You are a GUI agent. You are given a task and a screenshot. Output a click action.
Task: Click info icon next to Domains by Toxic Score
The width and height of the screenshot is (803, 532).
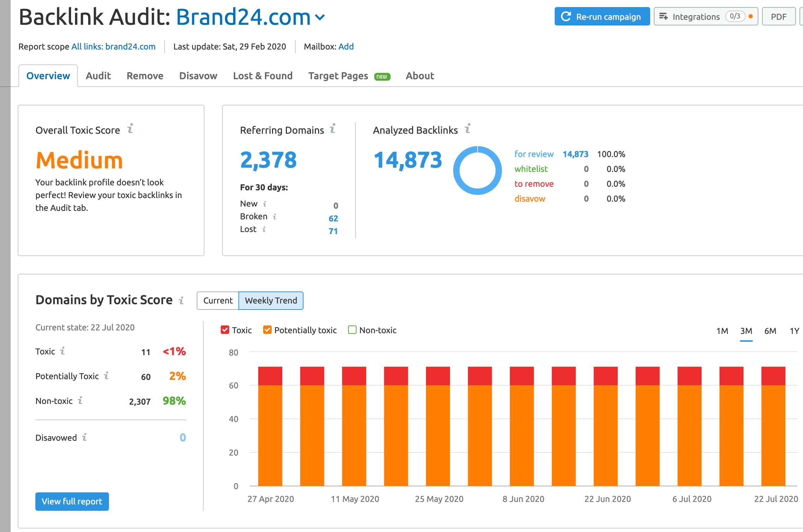pos(181,300)
